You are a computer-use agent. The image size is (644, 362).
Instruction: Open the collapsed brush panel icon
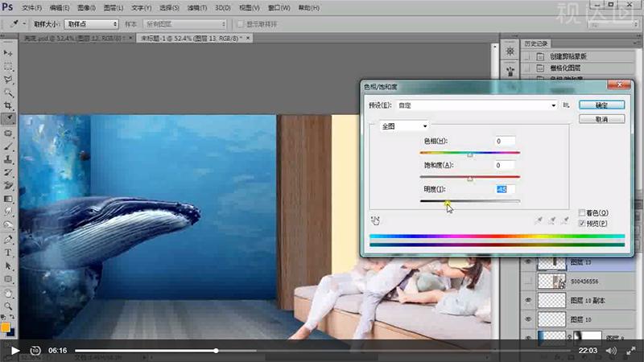point(510,72)
